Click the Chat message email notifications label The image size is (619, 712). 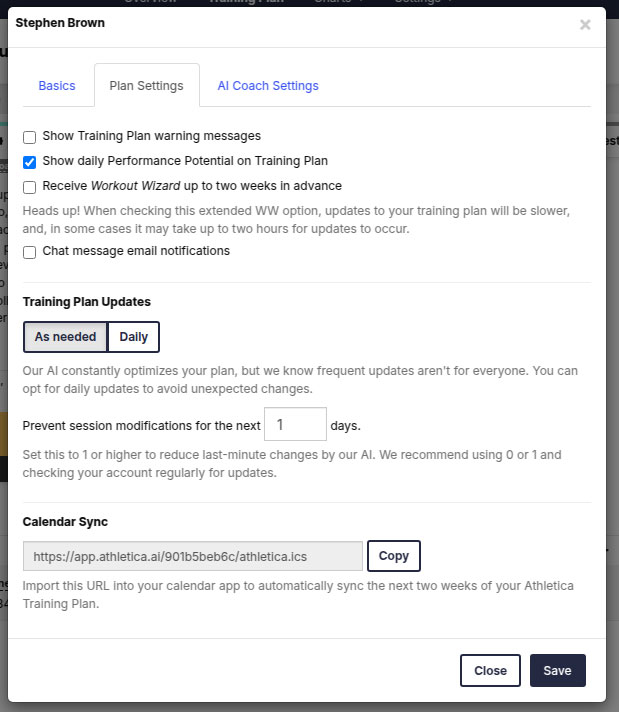point(136,251)
